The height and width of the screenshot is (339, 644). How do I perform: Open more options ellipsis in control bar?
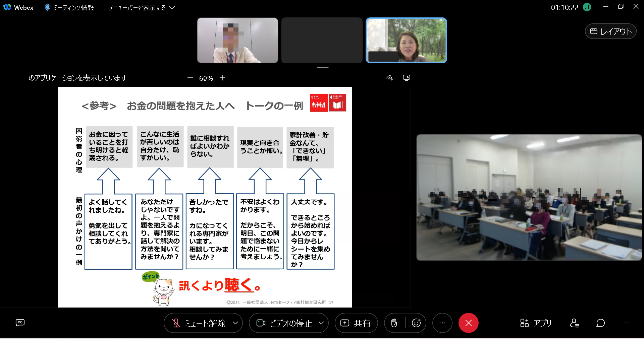point(442,323)
